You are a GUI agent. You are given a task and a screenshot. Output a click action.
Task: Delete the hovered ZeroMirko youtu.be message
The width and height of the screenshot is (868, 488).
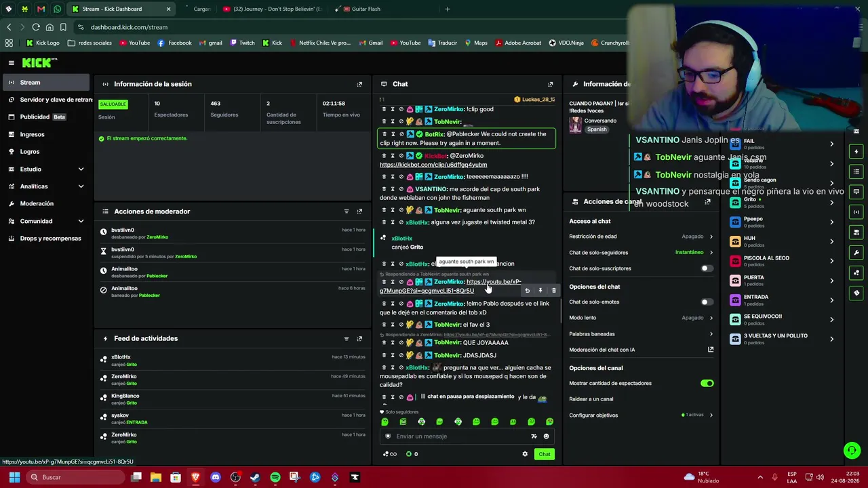(x=553, y=291)
